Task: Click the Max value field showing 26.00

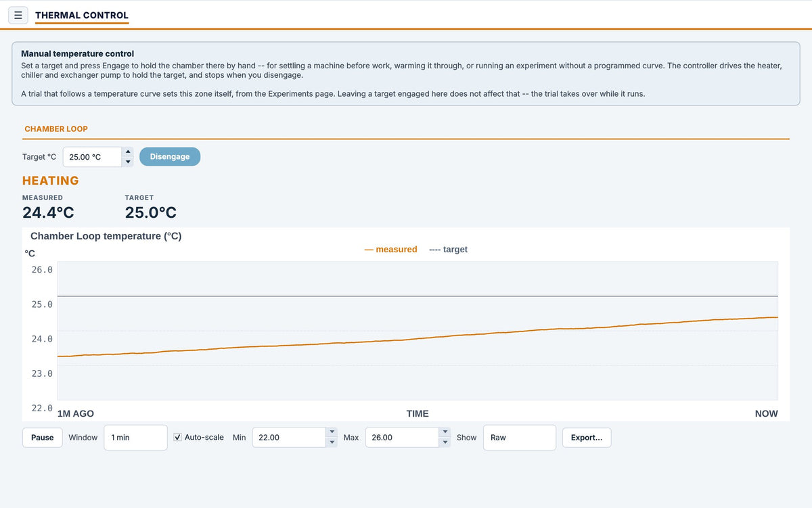Action: click(402, 438)
